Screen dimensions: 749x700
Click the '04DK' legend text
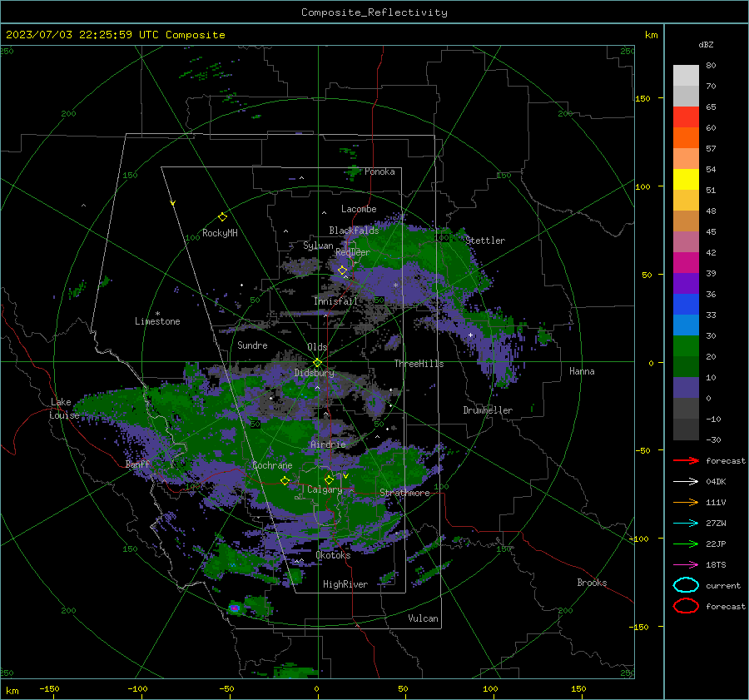click(716, 482)
